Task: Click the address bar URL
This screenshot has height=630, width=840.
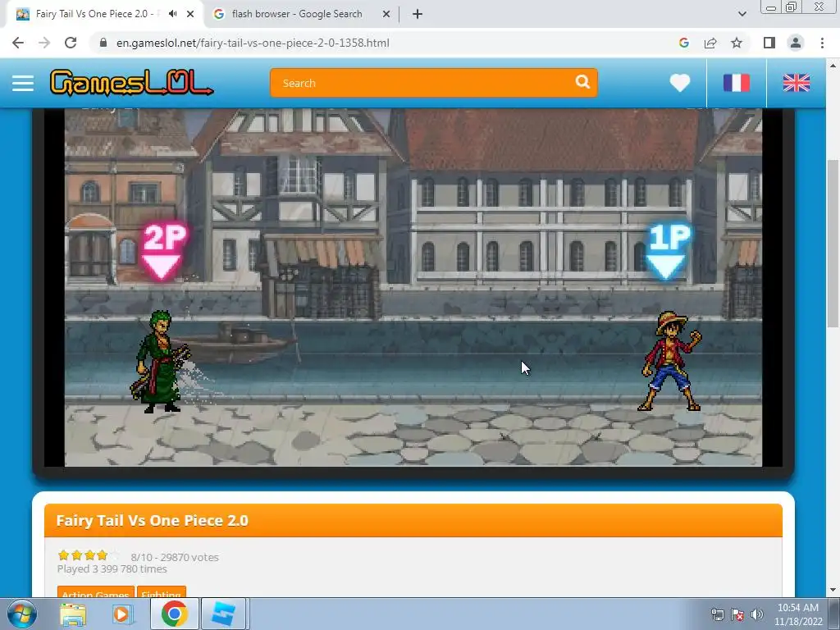Action: (x=253, y=43)
